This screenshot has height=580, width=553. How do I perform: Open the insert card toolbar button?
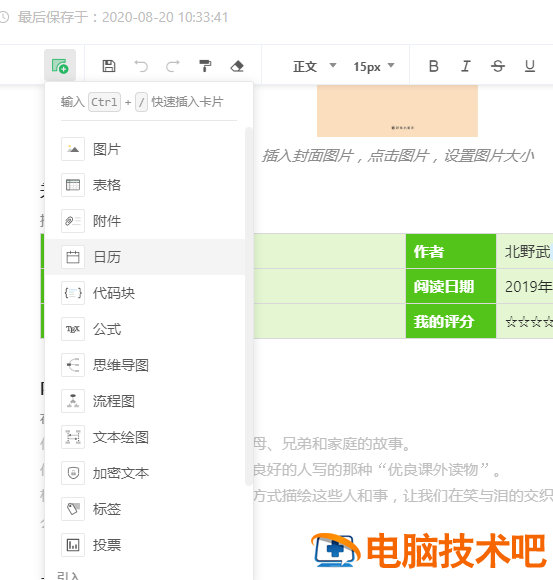point(60,65)
